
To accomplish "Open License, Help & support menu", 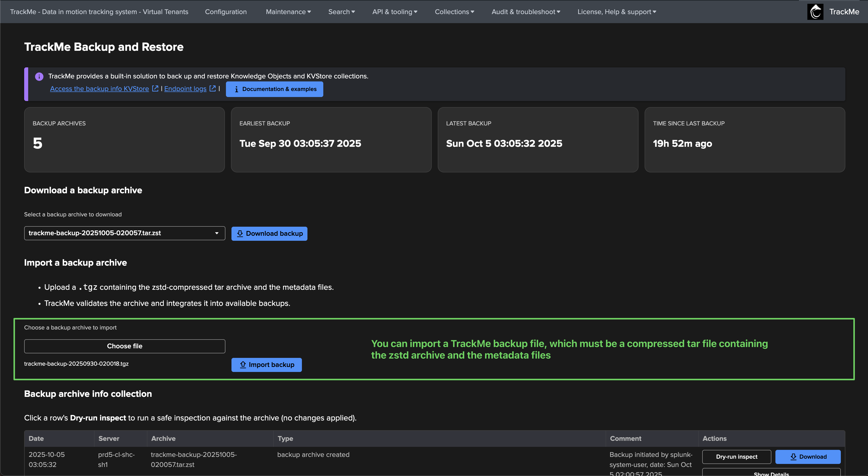I will pyautogui.click(x=617, y=12).
